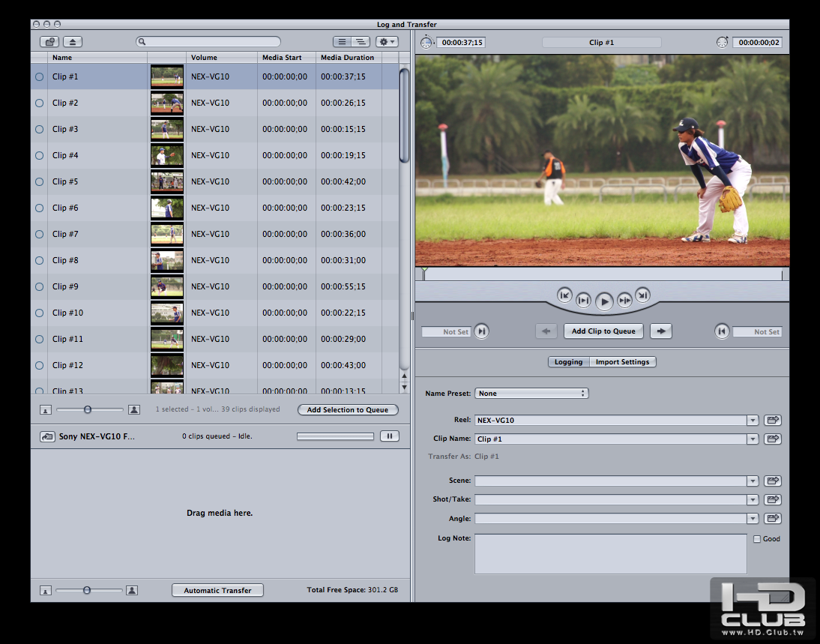The width and height of the screenshot is (820, 644).
Task: Switch to hierarchical list view
Action: pyautogui.click(x=361, y=42)
